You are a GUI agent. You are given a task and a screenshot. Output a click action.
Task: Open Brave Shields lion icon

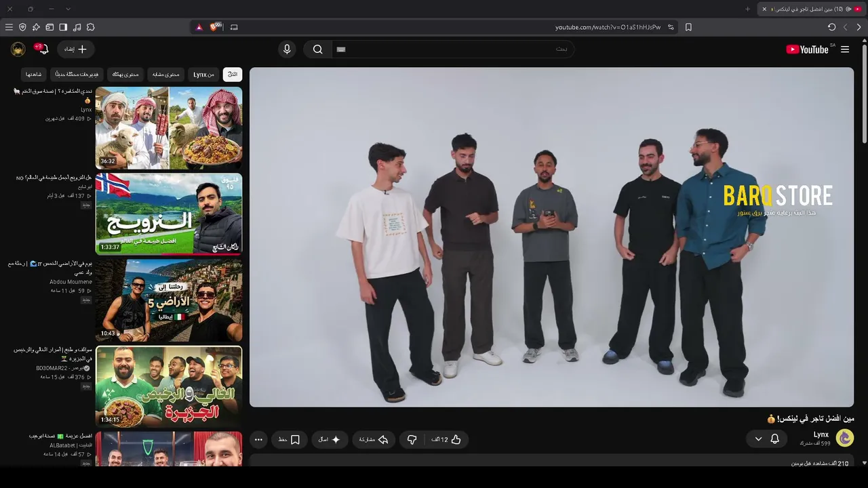216,27
